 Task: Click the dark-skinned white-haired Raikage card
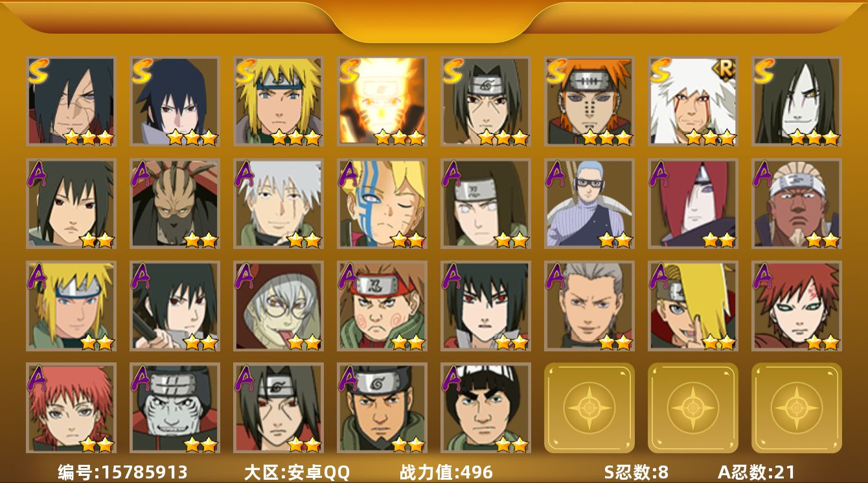coord(797,204)
